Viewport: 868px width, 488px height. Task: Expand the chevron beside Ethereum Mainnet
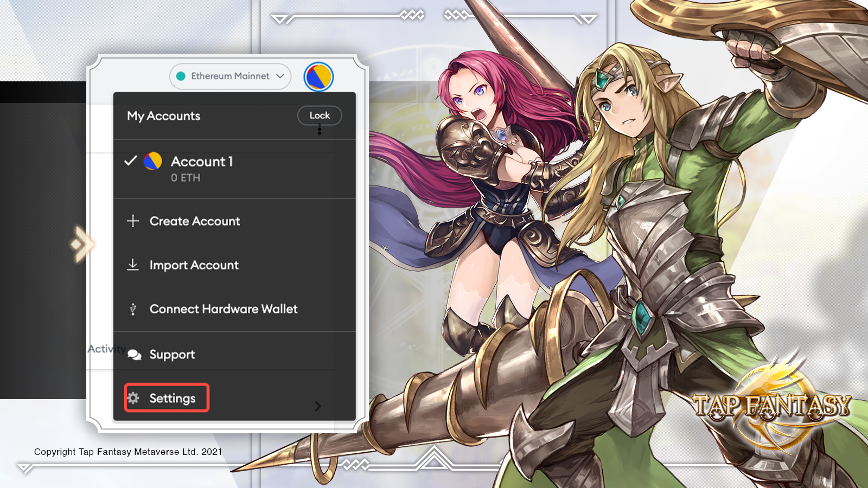(280, 76)
